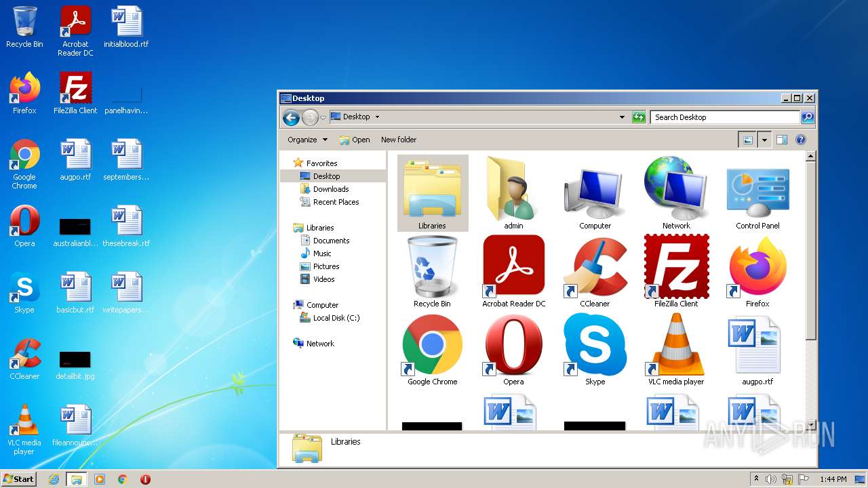This screenshot has height=488, width=868.
Task: Select VLC media player shortcut in Explorer
Action: pyautogui.click(x=676, y=349)
